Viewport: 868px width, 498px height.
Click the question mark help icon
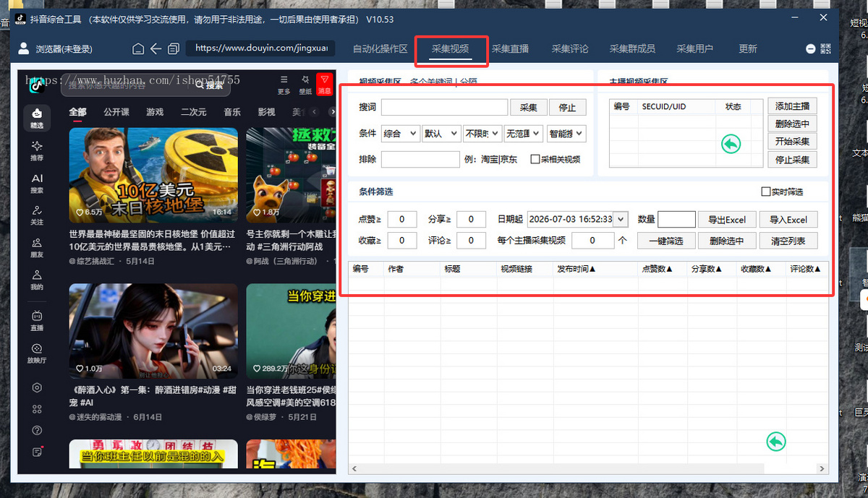(37, 431)
